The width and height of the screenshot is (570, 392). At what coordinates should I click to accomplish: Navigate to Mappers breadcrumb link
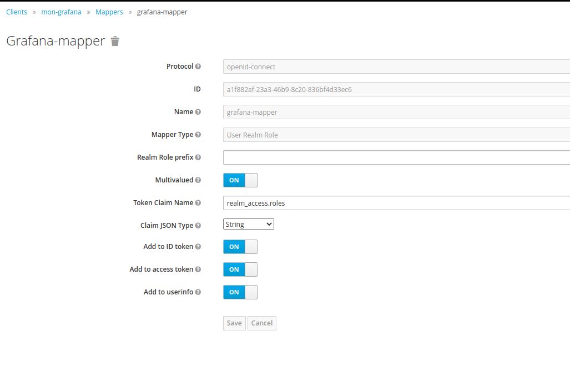tap(109, 12)
